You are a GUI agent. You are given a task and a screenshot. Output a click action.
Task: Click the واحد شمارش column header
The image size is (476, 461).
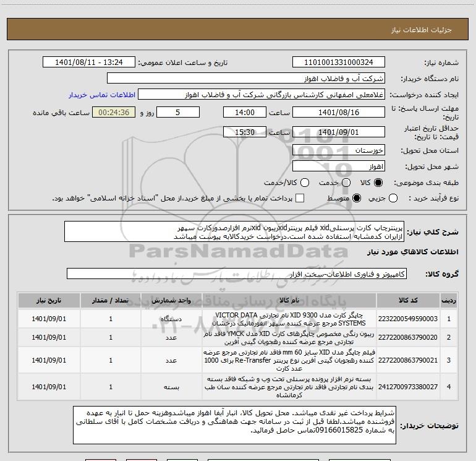[171, 300]
